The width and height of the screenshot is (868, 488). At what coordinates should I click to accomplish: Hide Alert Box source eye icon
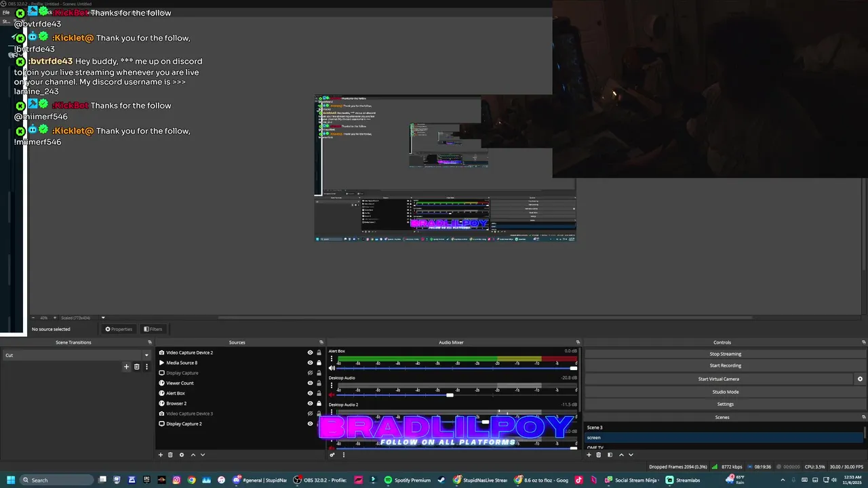[310, 393]
